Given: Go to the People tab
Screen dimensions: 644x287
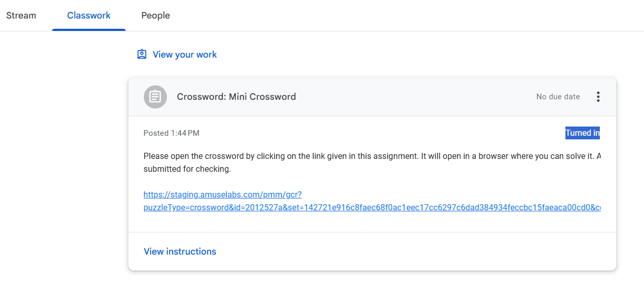Looking at the screenshot, I should click(x=156, y=15).
